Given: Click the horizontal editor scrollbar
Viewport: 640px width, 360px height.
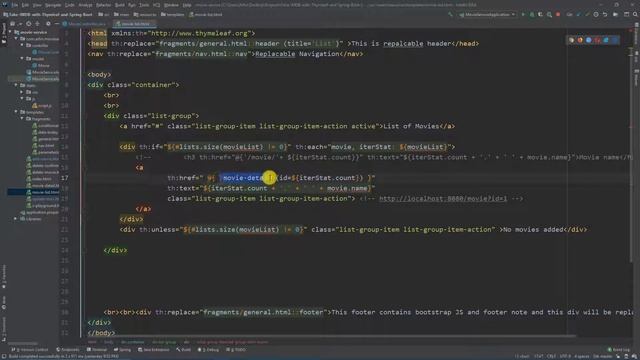Looking at the screenshot, I should coord(331,336).
